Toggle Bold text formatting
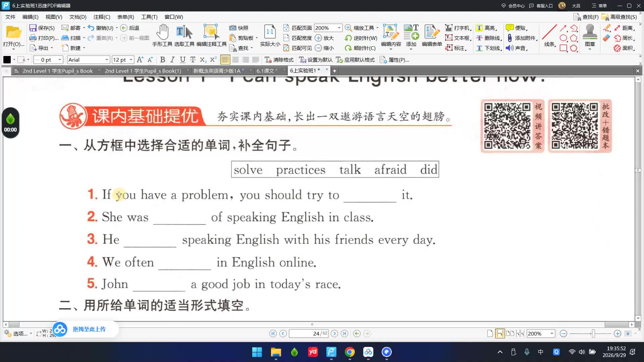This screenshot has width=644, height=362. pos(163,60)
